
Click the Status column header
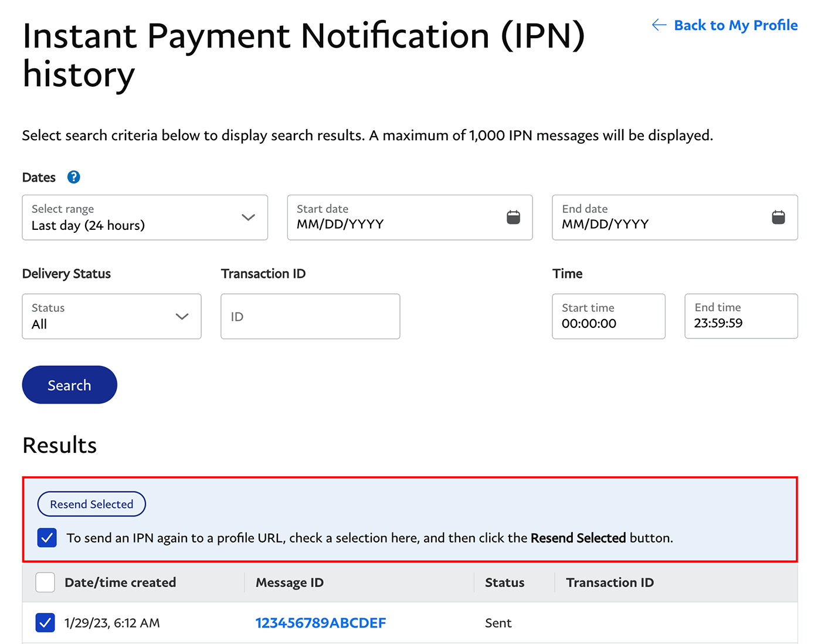[x=504, y=582]
